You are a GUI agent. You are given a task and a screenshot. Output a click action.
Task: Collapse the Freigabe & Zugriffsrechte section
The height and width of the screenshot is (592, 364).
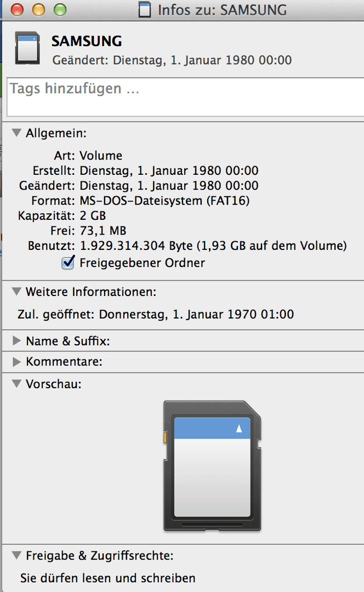click(16, 555)
